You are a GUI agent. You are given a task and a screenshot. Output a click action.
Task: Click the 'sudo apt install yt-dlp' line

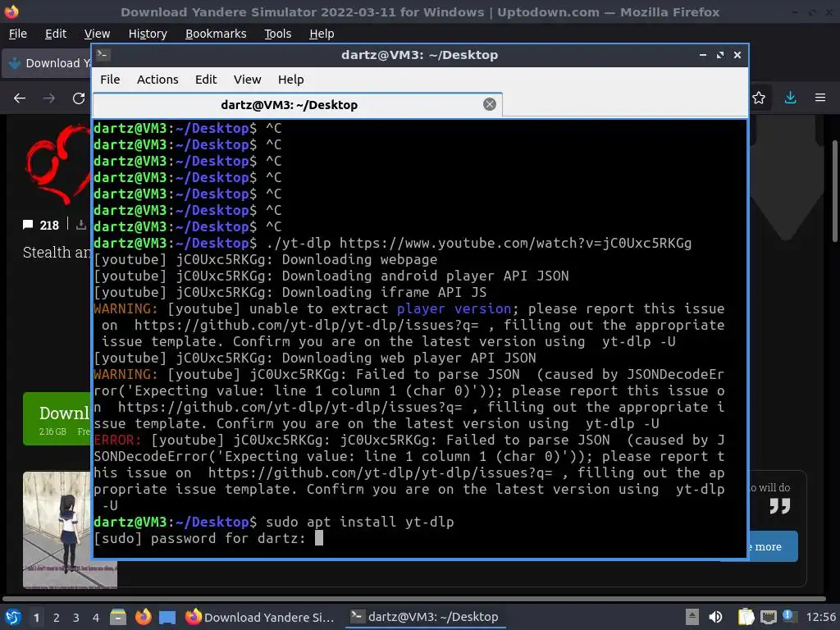click(359, 522)
